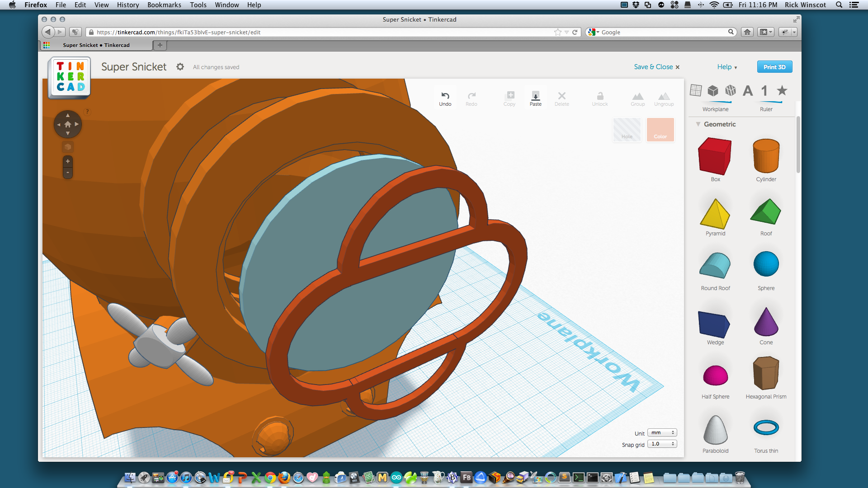Image resolution: width=868 pixels, height=488 pixels.
Task: Click the Print 3D button
Action: 775,67
